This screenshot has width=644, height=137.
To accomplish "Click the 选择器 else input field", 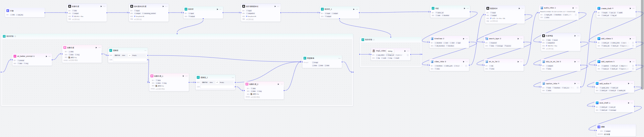I will click(x=130, y=60).
